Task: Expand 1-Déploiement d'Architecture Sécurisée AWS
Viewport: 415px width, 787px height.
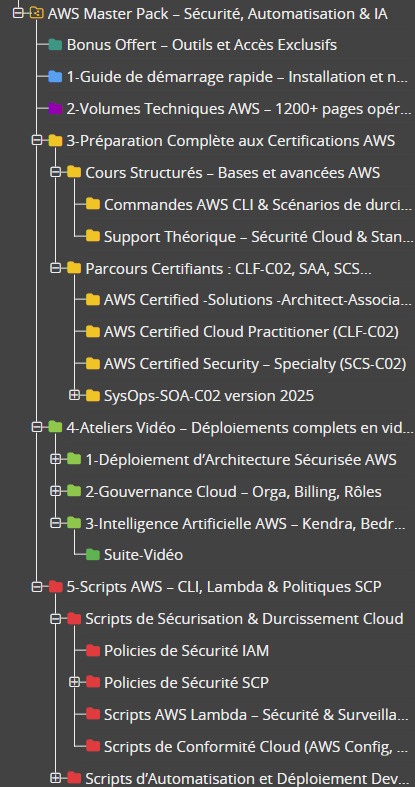Action: pos(55,459)
